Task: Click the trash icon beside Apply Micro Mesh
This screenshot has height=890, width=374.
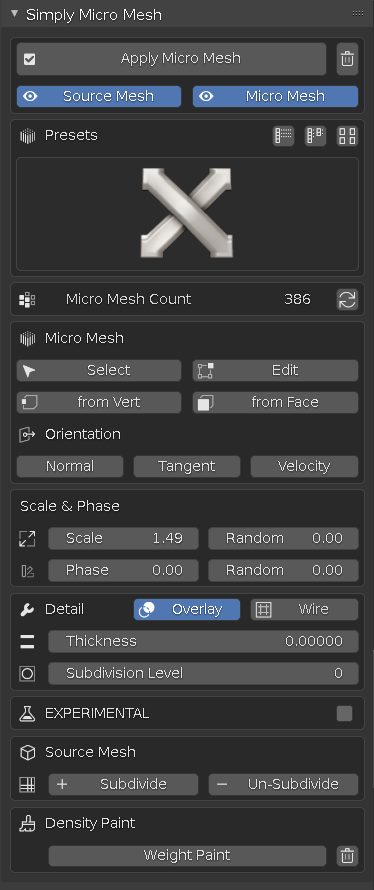Action: [x=347, y=59]
